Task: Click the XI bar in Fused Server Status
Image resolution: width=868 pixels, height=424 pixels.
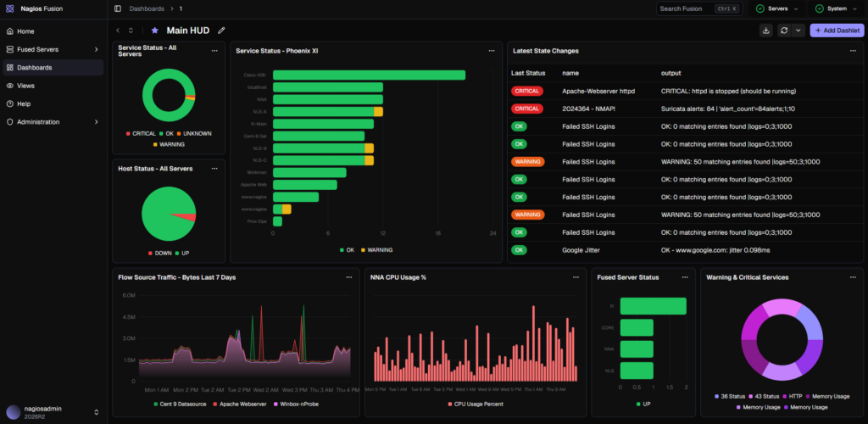Action: (x=654, y=305)
